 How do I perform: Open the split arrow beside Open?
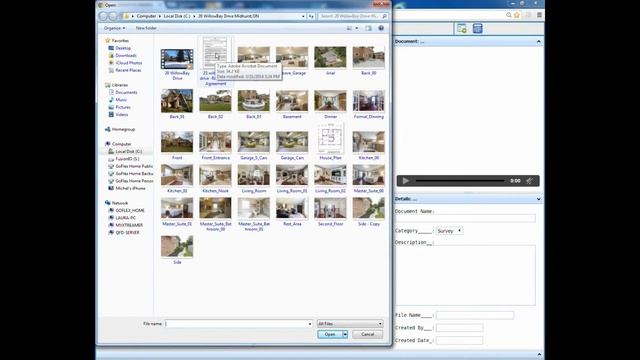345,334
